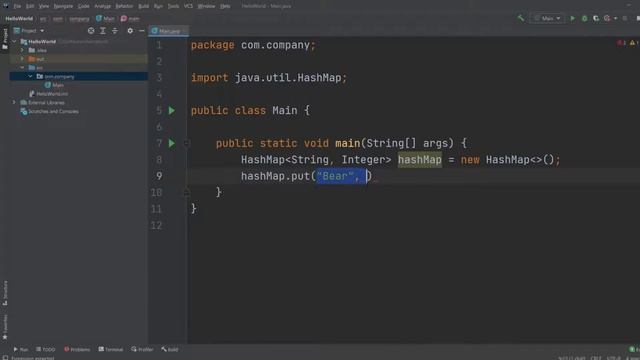
Task: Click the Select Opened File target icon
Action: pos(91,31)
